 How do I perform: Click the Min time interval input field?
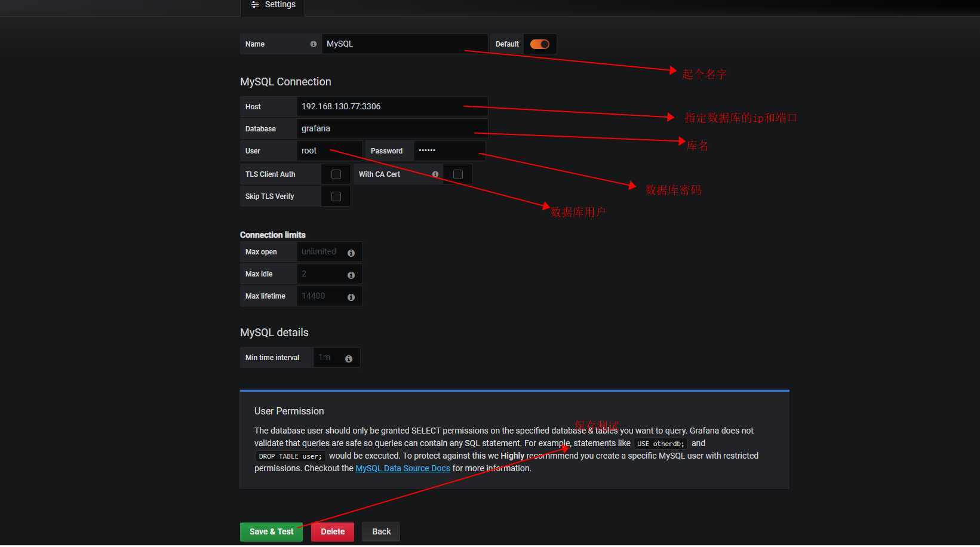337,358
